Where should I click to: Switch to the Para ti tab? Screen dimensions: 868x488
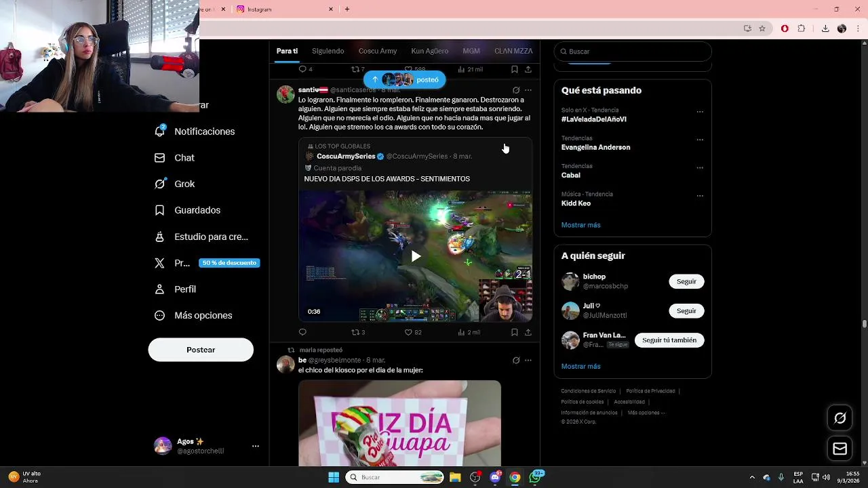(x=287, y=51)
